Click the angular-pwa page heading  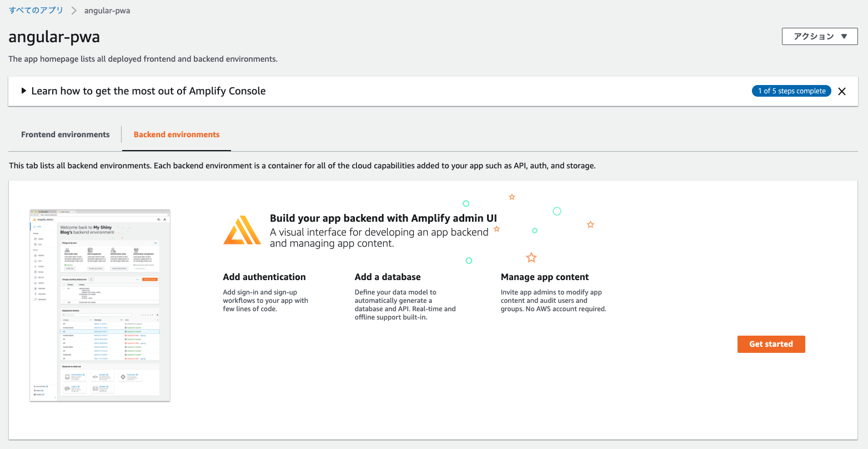coord(54,37)
